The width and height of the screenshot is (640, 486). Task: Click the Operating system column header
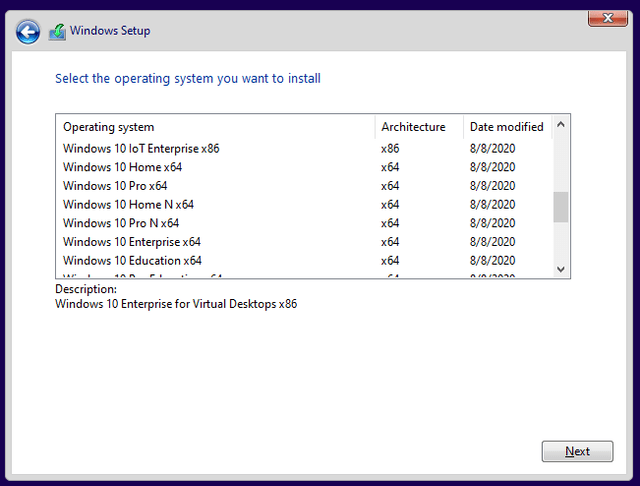[216, 127]
